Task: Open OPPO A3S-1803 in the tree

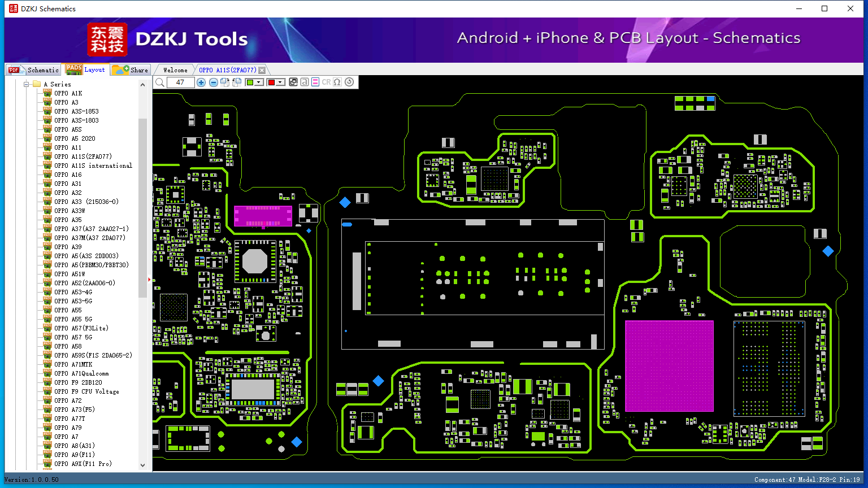Action: click(x=76, y=120)
